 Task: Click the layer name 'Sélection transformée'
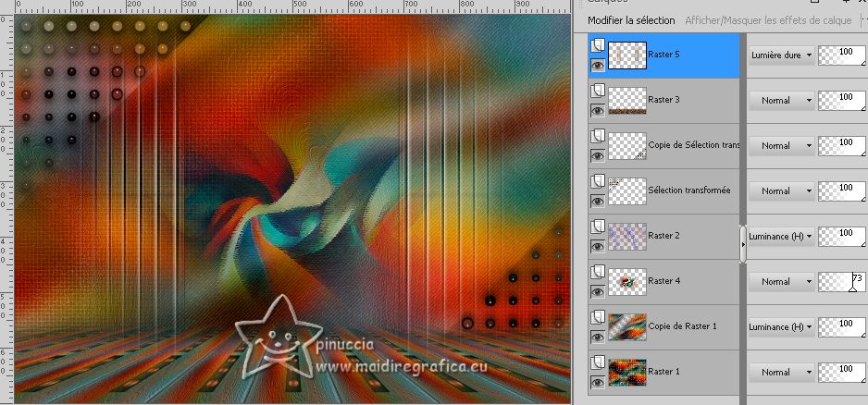tap(689, 190)
